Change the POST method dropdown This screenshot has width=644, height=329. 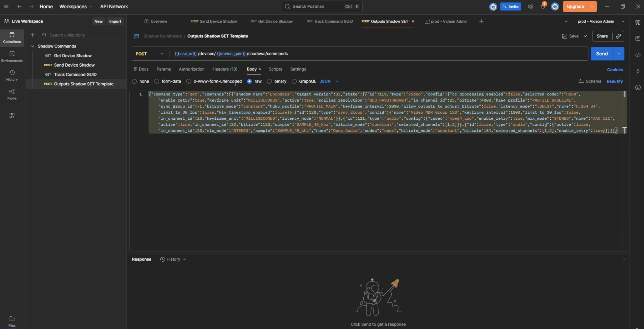click(x=149, y=54)
